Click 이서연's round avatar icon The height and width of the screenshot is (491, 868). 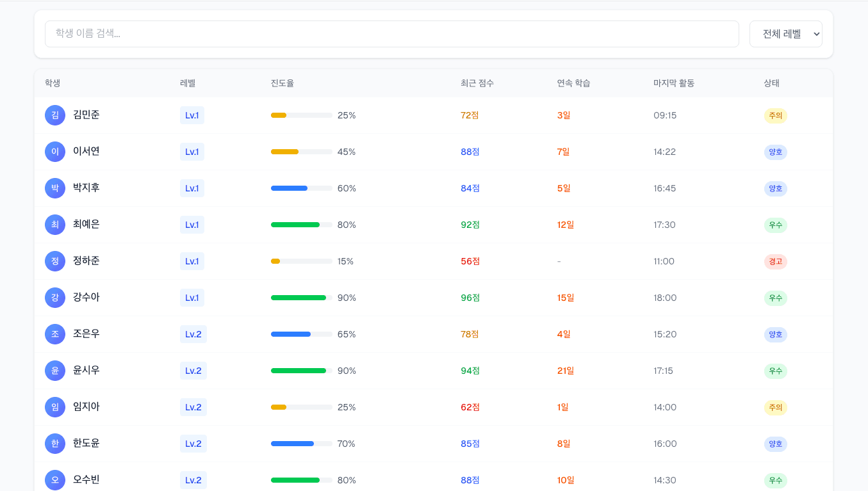click(55, 152)
